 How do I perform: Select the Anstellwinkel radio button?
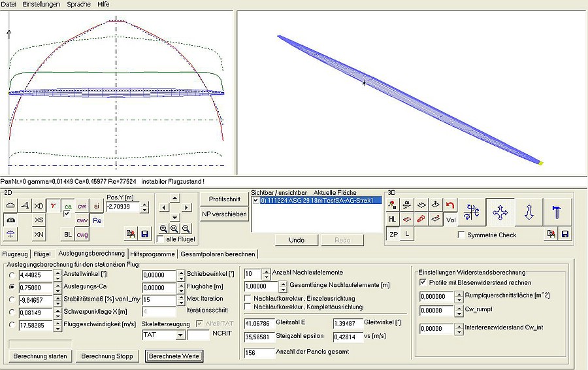(12, 275)
